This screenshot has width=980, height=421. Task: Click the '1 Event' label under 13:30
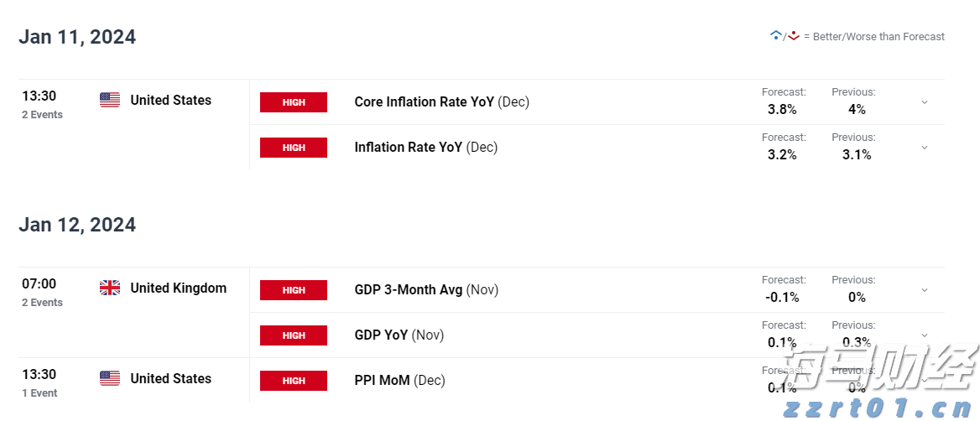[39, 393]
